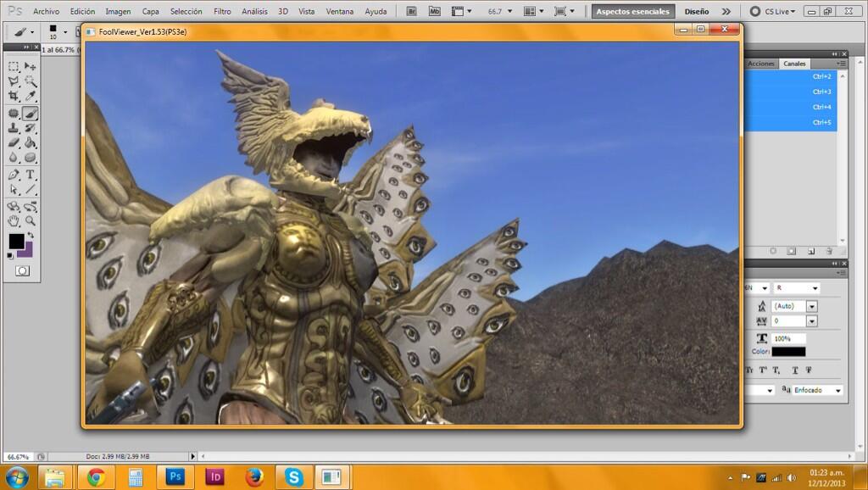Select the Paint Bucket tool
This screenshot has height=490, width=868.
tap(30, 143)
